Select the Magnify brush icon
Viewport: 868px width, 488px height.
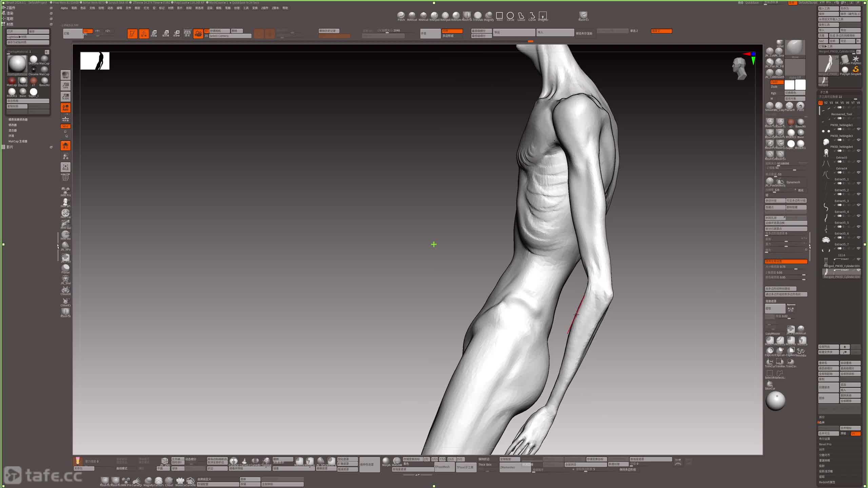pos(489,16)
